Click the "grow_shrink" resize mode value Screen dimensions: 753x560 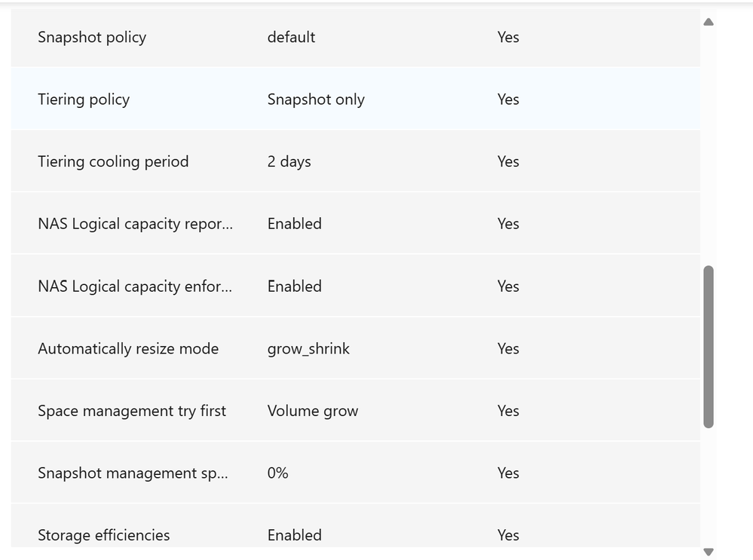tap(308, 349)
